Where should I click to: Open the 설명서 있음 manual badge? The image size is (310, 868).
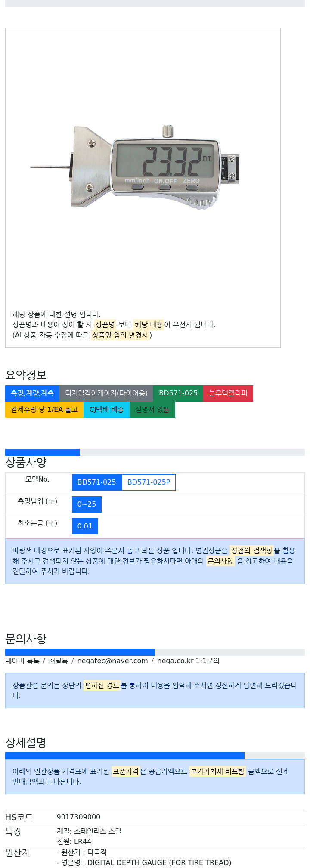[x=152, y=410]
